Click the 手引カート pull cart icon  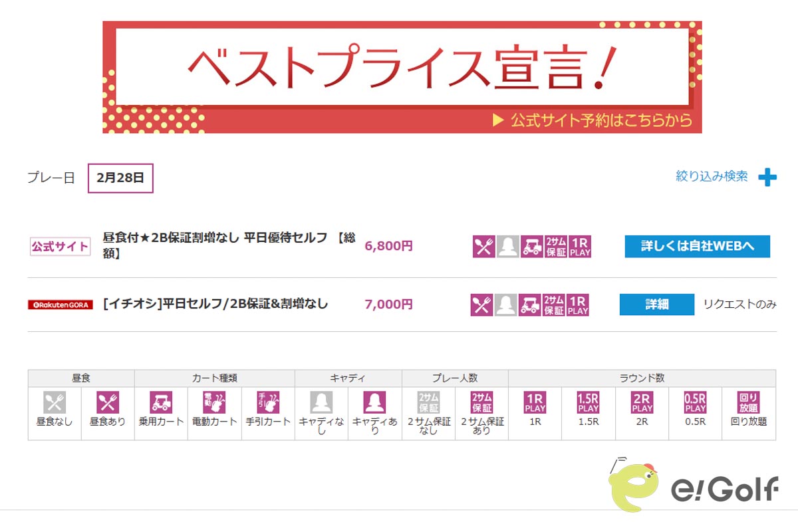(267, 404)
